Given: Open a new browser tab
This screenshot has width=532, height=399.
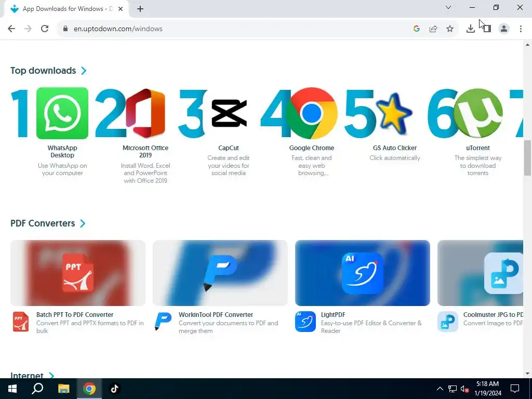Looking at the screenshot, I should click(x=140, y=9).
